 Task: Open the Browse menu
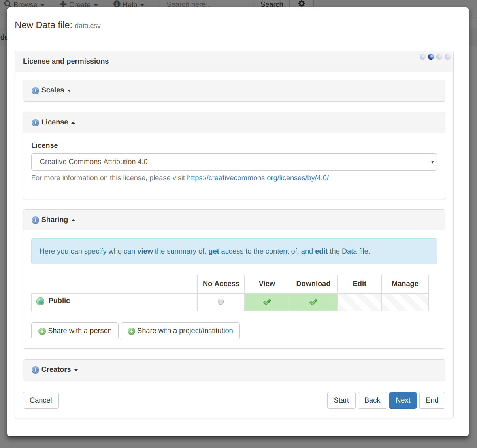25,4
